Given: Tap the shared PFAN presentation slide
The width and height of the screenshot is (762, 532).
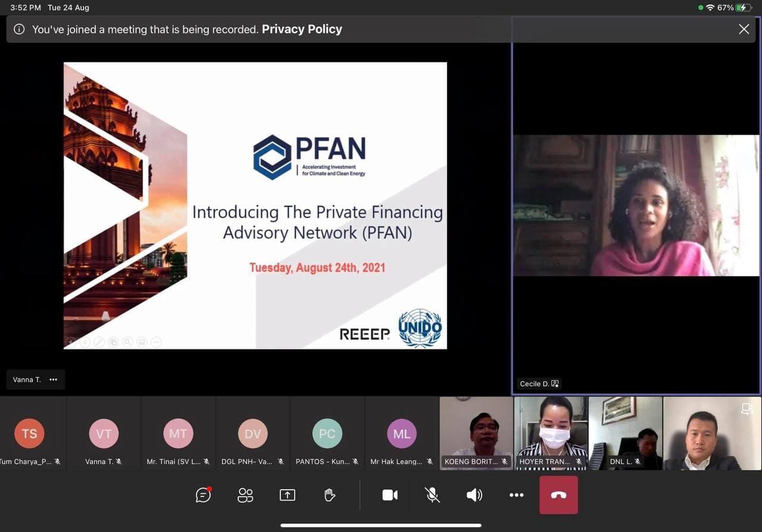Looking at the screenshot, I should pyautogui.click(x=255, y=205).
